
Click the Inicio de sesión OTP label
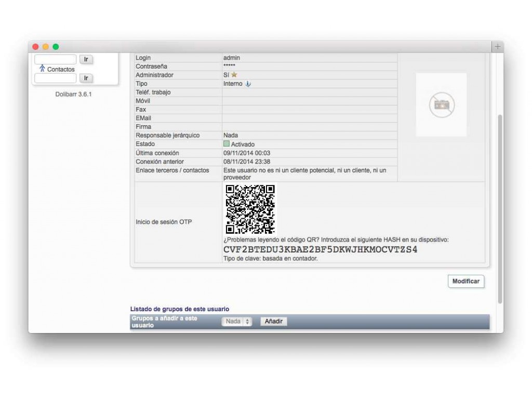[164, 222]
